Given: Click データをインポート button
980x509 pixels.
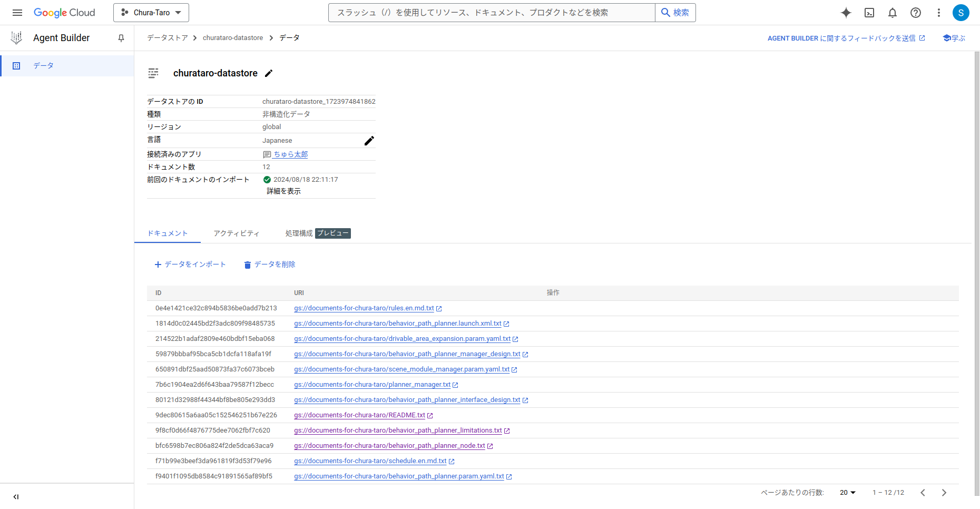Looking at the screenshot, I should click(x=190, y=265).
